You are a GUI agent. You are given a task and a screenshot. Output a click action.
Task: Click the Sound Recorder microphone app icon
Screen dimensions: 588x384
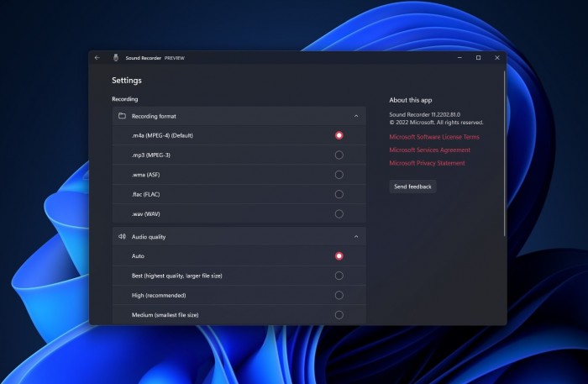coord(116,58)
